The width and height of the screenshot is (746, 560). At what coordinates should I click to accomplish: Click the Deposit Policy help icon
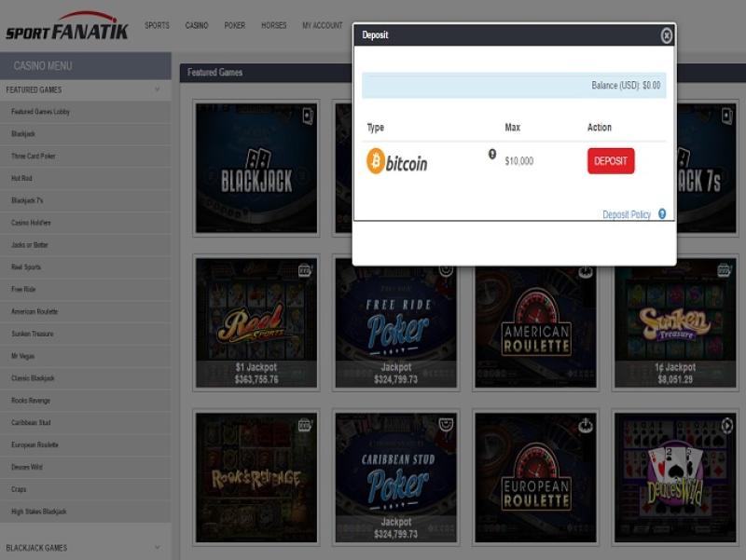click(x=662, y=213)
